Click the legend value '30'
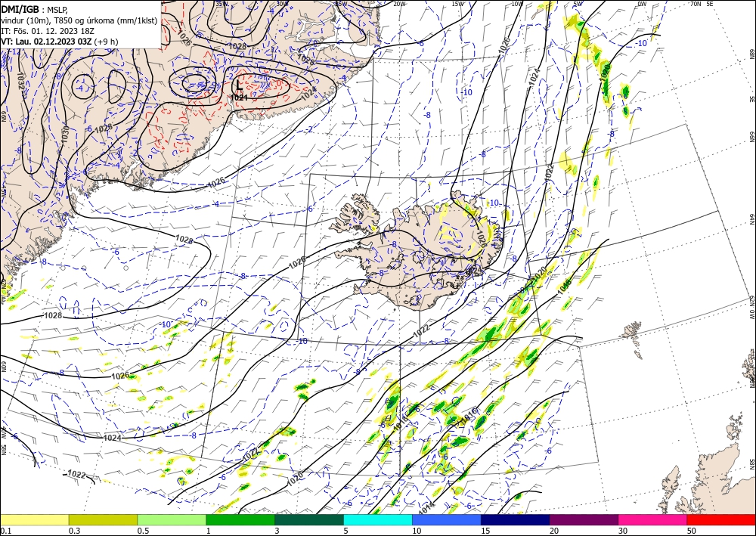756x536 pixels. point(623,531)
